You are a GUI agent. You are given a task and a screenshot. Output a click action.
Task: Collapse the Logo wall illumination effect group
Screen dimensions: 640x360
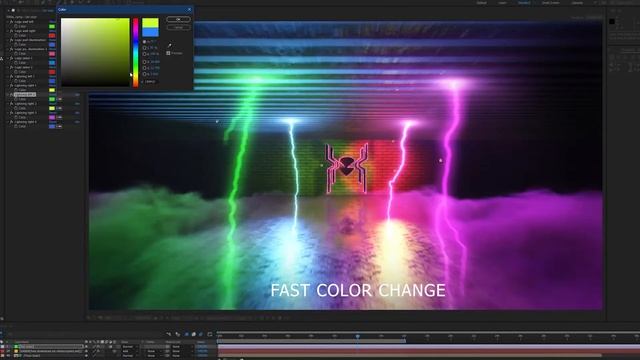[x=7, y=40]
